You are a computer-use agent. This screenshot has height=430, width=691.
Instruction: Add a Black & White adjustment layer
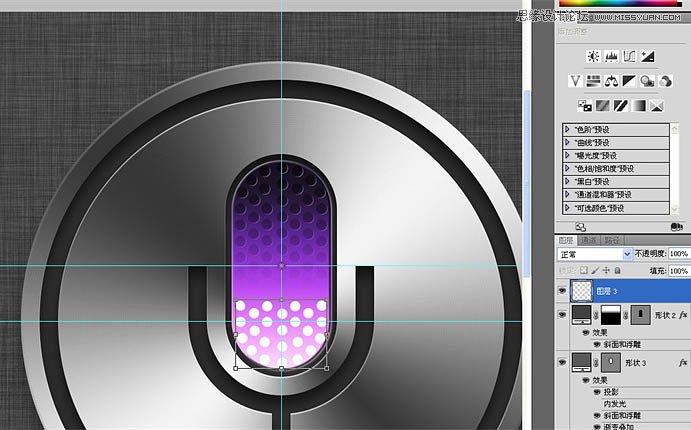(x=629, y=81)
